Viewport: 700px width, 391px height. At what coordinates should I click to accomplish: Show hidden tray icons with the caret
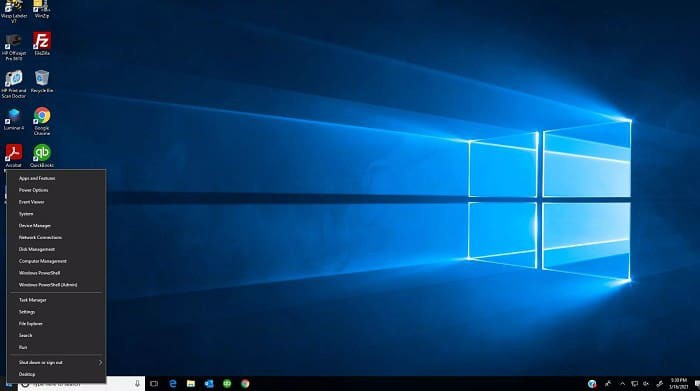point(622,383)
